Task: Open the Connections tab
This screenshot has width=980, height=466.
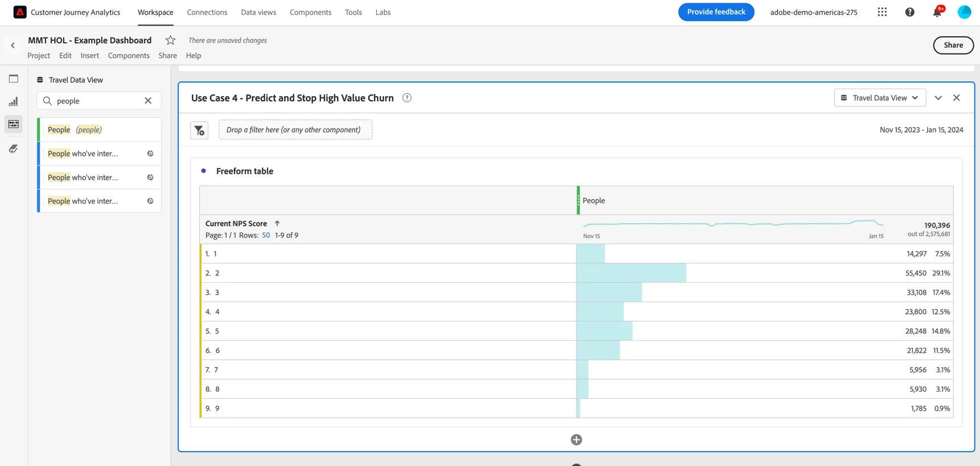Action: point(207,13)
